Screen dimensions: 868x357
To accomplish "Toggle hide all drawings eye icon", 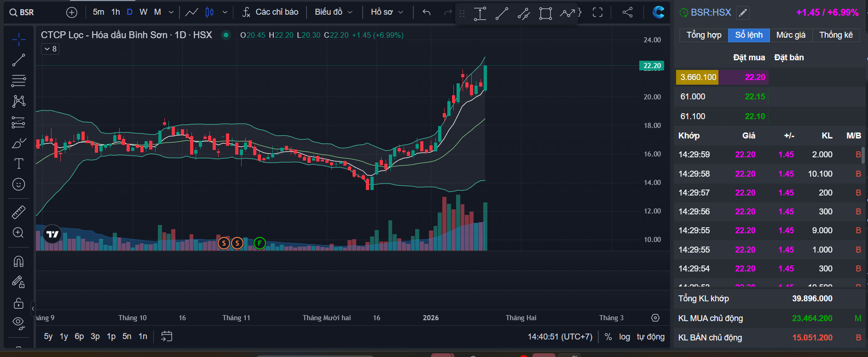I will click(18, 323).
